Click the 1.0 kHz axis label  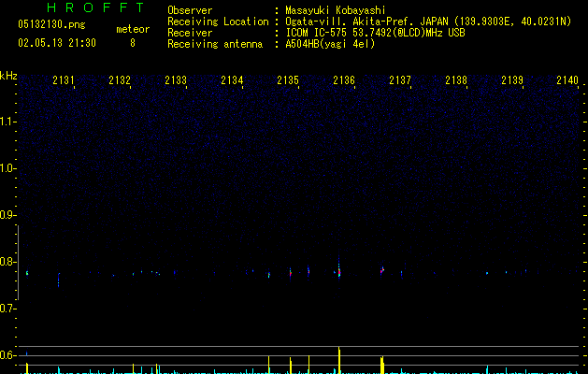tap(8, 168)
